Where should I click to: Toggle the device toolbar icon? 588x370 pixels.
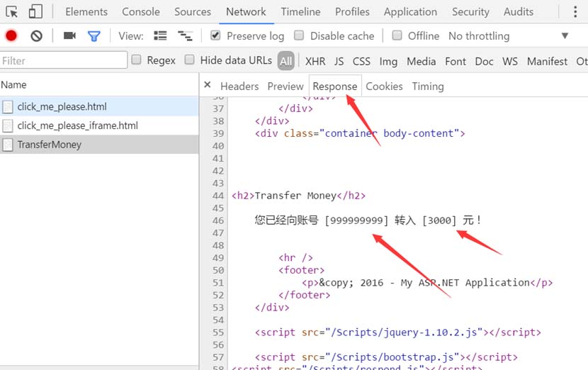(35, 11)
